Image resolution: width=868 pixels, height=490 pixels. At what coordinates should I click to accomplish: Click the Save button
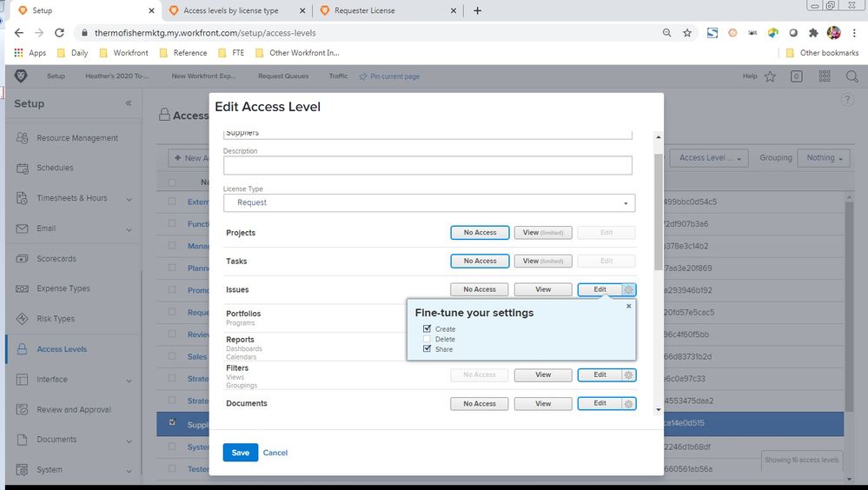(x=240, y=453)
